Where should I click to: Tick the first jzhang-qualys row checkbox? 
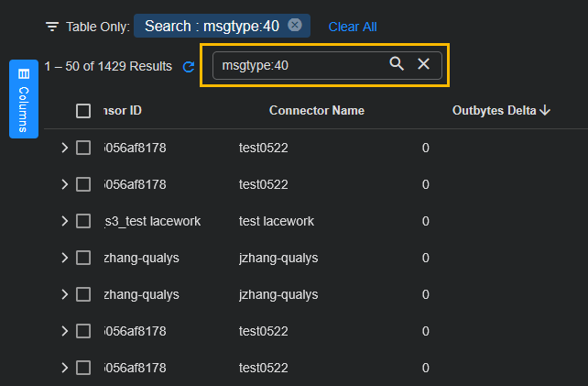click(83, 258)
